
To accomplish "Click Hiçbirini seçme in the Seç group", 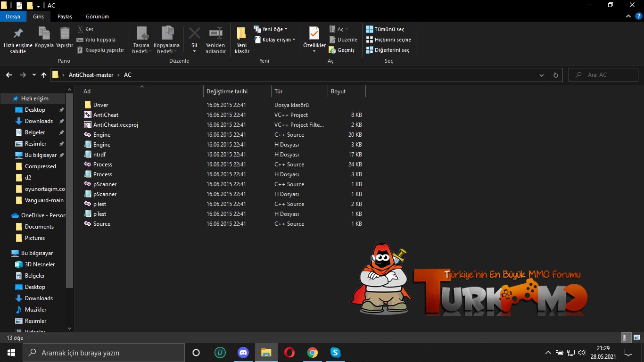I will [x=388, y=40].
